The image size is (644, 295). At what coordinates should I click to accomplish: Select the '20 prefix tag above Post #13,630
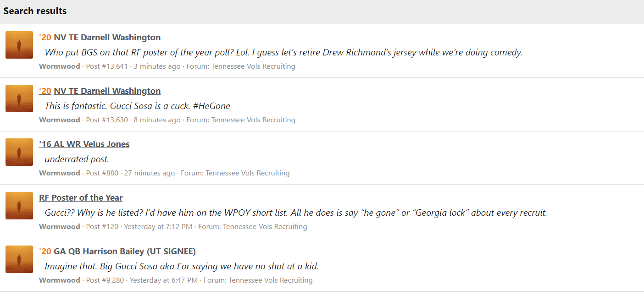pyautogui.click(x=45, y=91)
